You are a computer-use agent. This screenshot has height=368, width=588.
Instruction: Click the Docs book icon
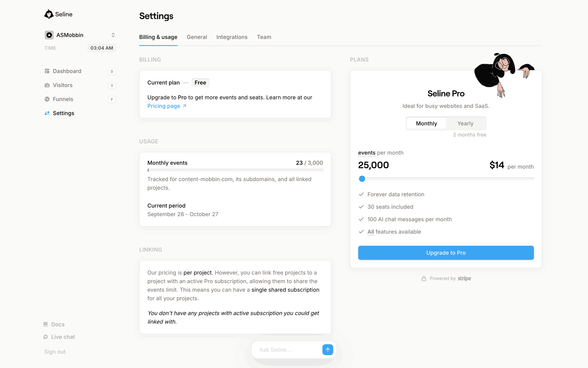pyautogui.click(x=46, y=324)
